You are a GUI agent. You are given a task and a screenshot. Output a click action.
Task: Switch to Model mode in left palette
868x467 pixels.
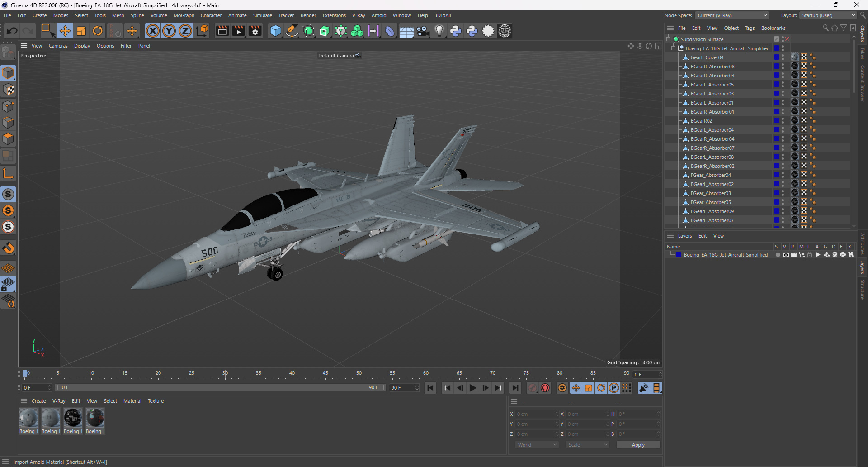(x=8, y=73)
